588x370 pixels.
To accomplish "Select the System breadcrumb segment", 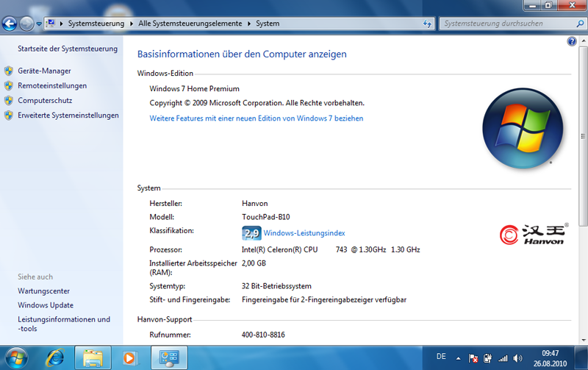I will coord(268,24).
